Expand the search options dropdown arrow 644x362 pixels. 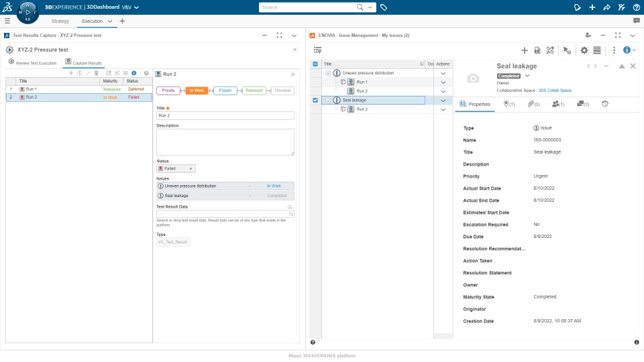[x=370, y=7]
